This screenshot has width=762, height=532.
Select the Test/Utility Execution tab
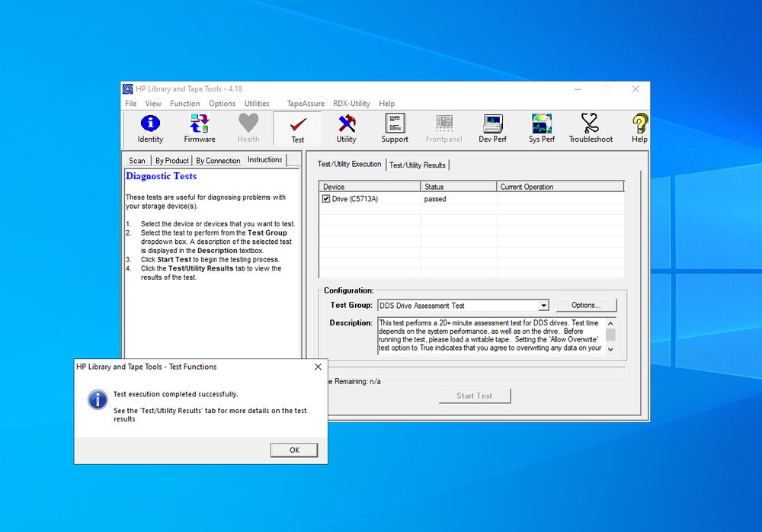click(350, 165)
